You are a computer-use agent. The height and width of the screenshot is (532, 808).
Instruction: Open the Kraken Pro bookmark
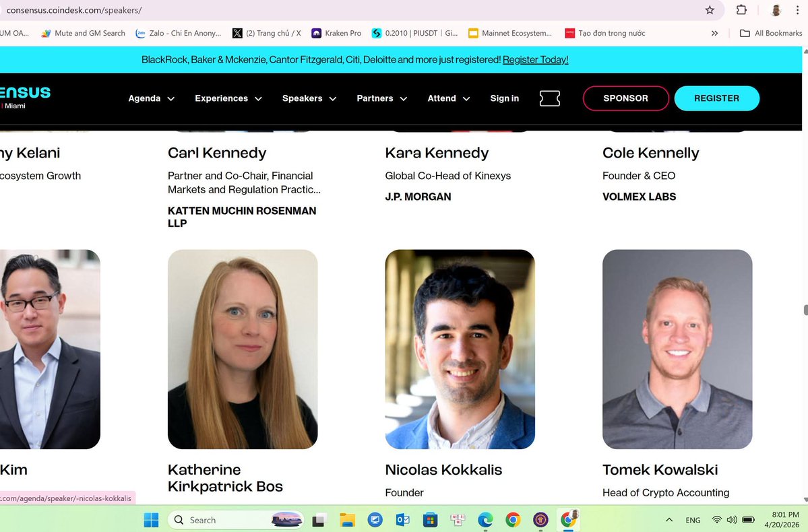(x=336, y=33)
